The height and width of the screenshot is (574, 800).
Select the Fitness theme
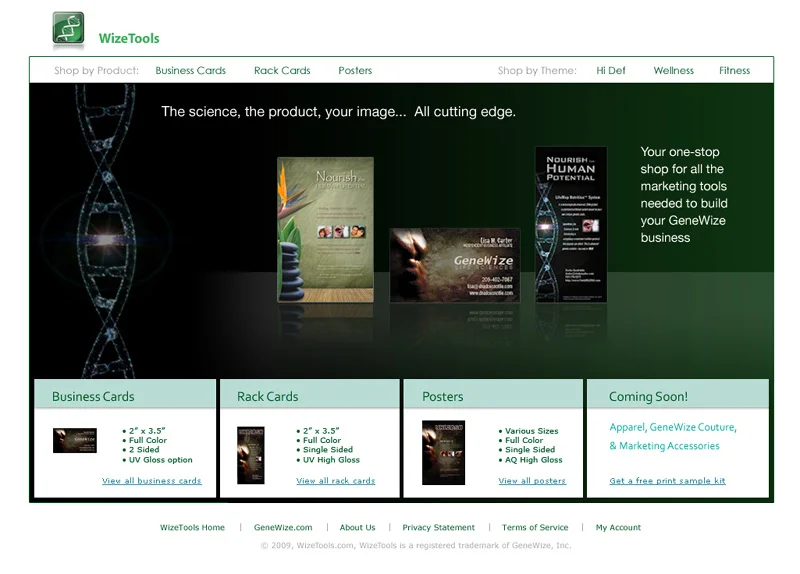(734, 70)
